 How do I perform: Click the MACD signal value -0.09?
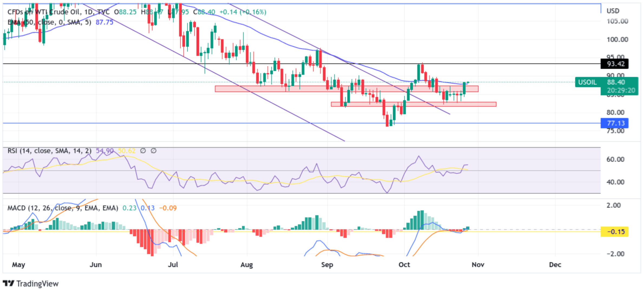[x=168, y=208]
